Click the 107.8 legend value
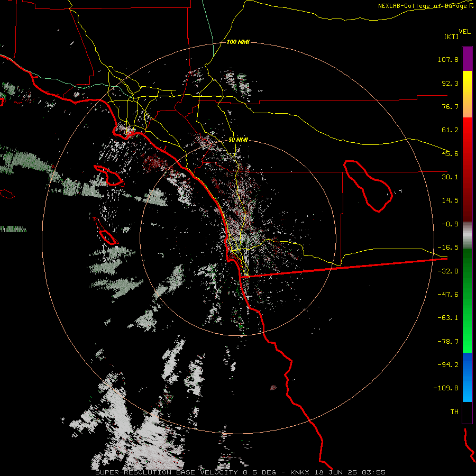The width and height of the screenshot is (476, 476). (448, 59)
